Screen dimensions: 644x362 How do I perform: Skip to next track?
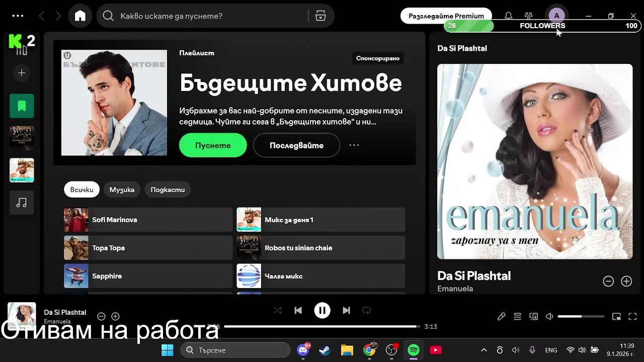click(x=346, y=310)
